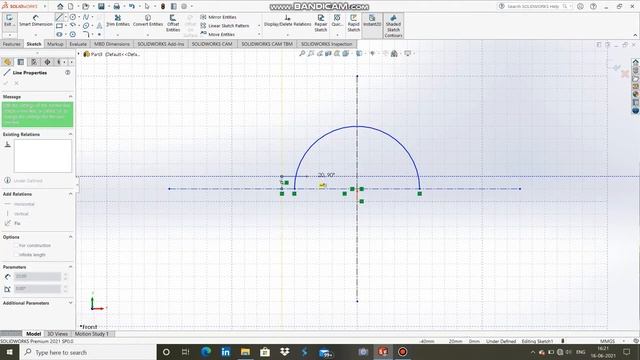The width and height of the screenshot is (640, 360).
Task: Open Display/Delete Relations tool
Action: [x=287, y=20]
